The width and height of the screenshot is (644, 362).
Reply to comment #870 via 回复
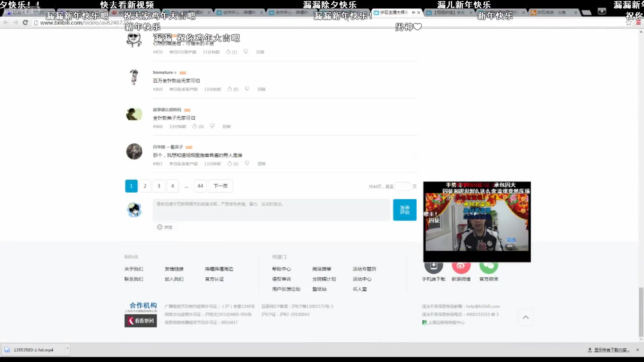pyautogui.click(x=260, y=52)
